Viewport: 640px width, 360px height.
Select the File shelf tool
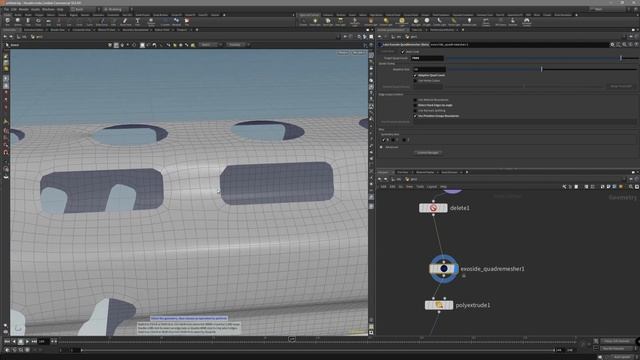click(187, 21)
